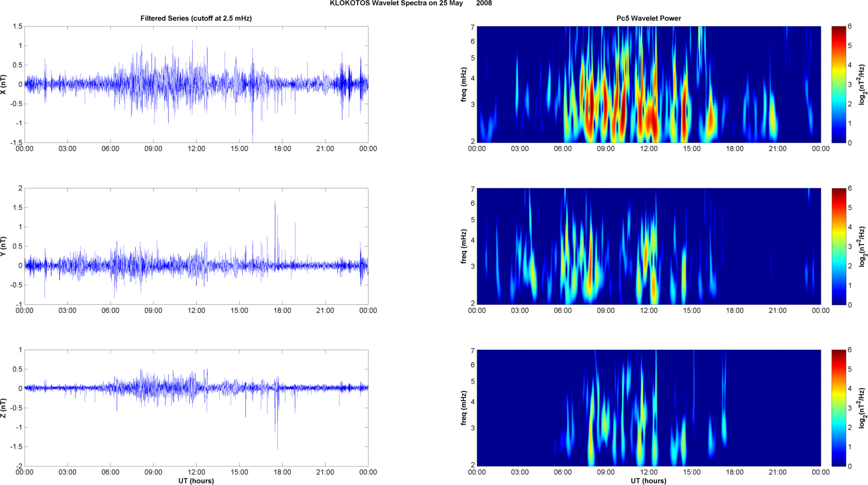
Task: Click 'freq (mHz)' label of the top spectrogram
Action: 464,84
